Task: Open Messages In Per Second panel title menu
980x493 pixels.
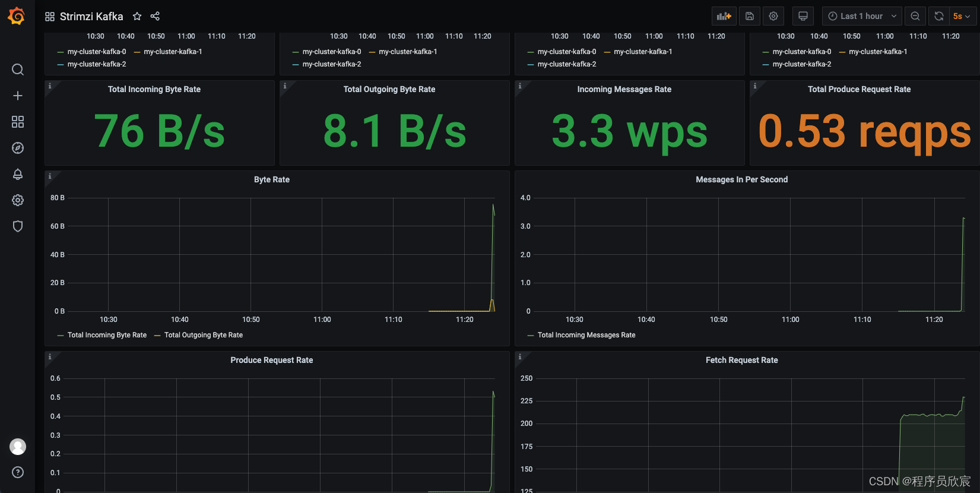Action: pyautogui.click(x=742, y=179)
